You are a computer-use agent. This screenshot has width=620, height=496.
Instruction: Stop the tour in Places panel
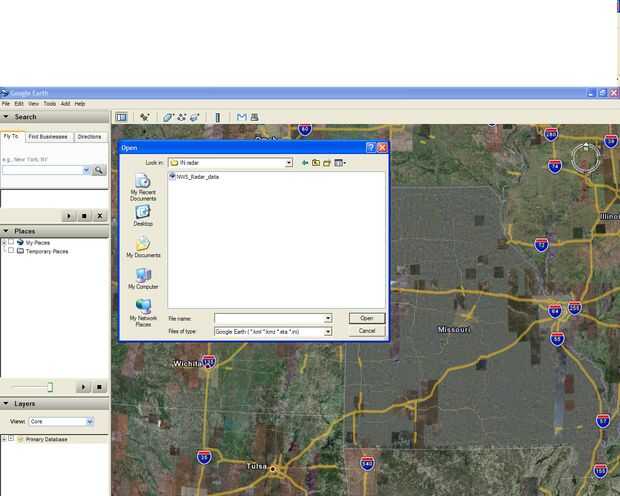[100, 387]
